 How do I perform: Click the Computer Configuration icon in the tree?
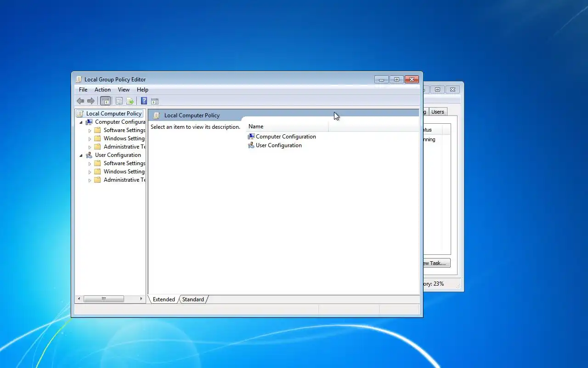point(89,122)
